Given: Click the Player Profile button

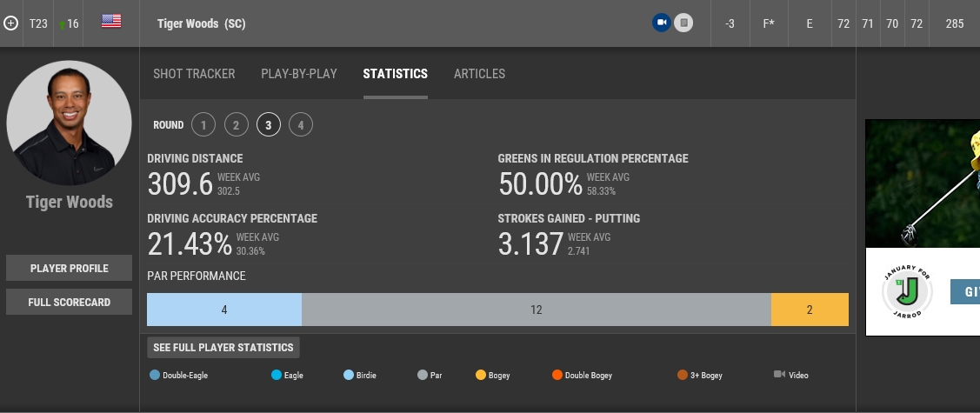Looking at the screenshot, I should pos(70,269).
